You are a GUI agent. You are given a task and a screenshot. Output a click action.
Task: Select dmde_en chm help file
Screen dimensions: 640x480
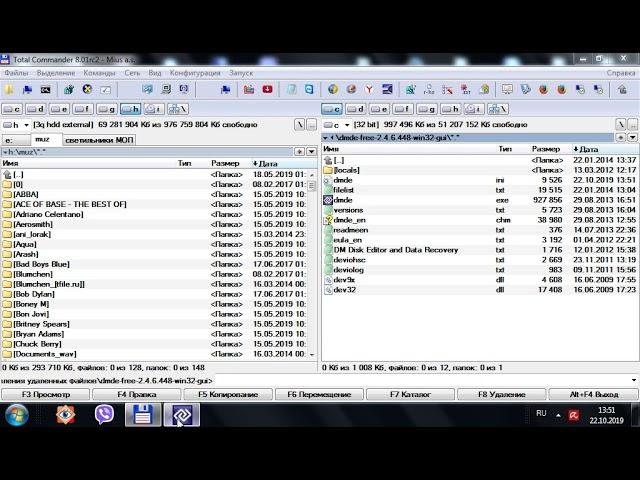[x=480, y=220]
